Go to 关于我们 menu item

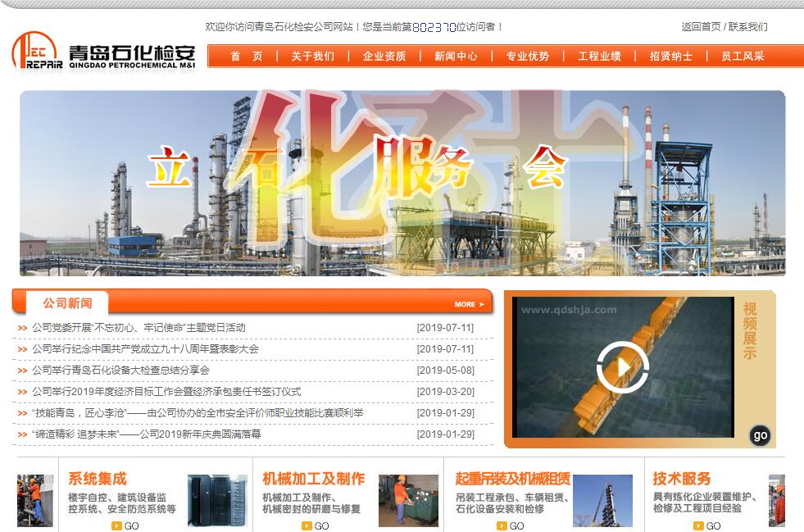click(x=313, y=57)
